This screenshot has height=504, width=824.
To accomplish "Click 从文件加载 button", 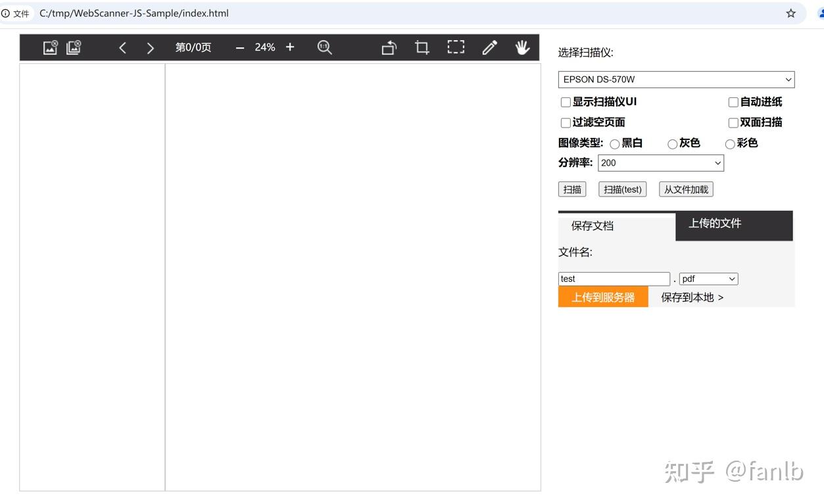I will pos(686,189).
